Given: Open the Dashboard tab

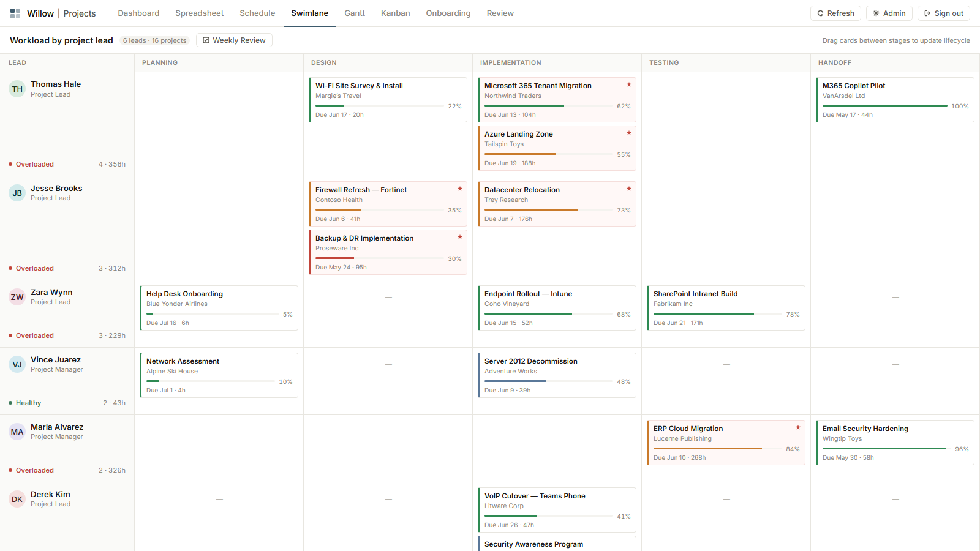Looking at the screenshot, I should pos(138,13).
